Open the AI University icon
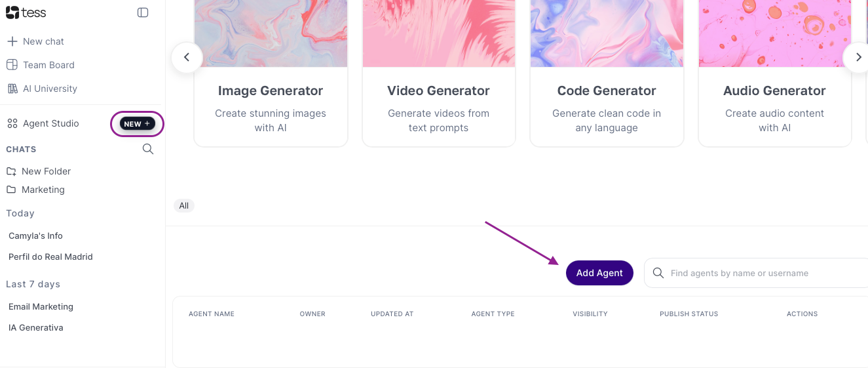 pyautogui.click(x=12, y=89)
